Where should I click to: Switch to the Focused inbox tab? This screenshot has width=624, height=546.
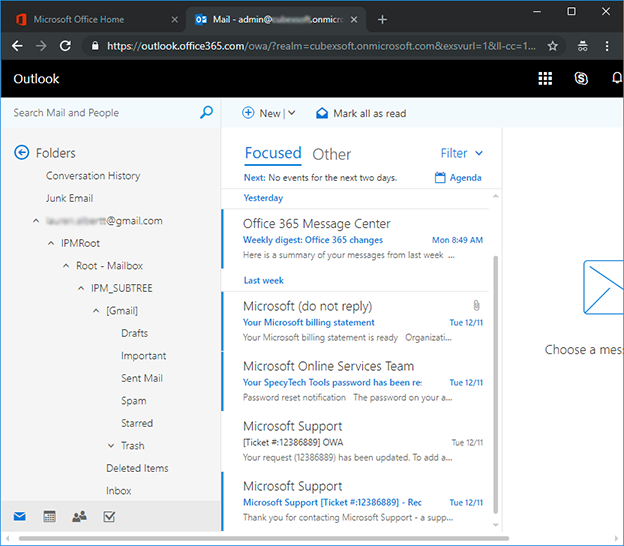[273, 153]
